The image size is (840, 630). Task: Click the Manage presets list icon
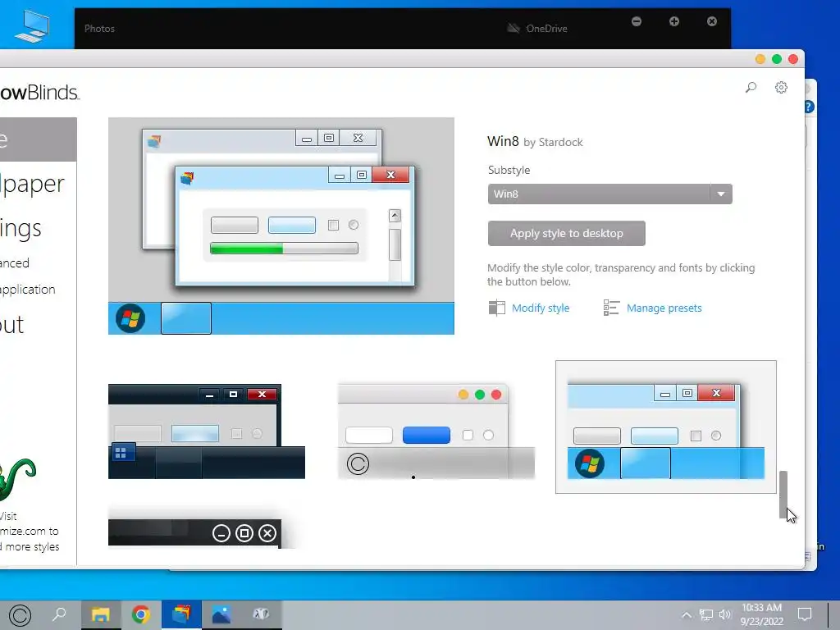click(x=611, y=308)
